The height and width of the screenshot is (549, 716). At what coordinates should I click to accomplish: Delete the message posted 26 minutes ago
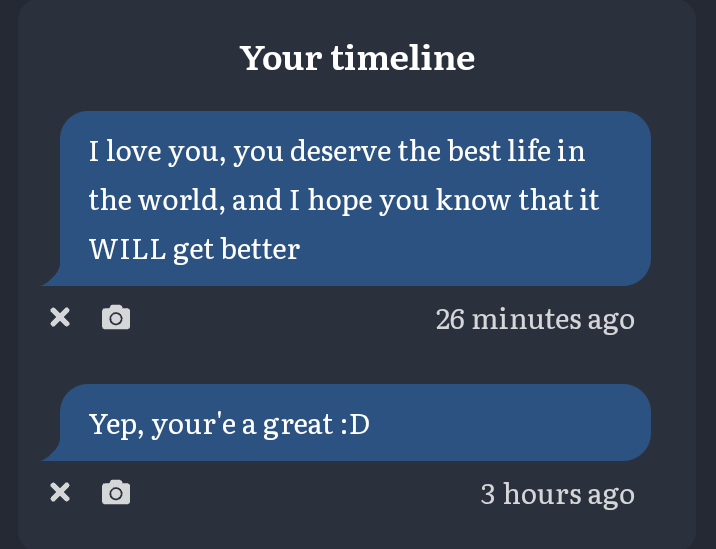pos(60,317)
